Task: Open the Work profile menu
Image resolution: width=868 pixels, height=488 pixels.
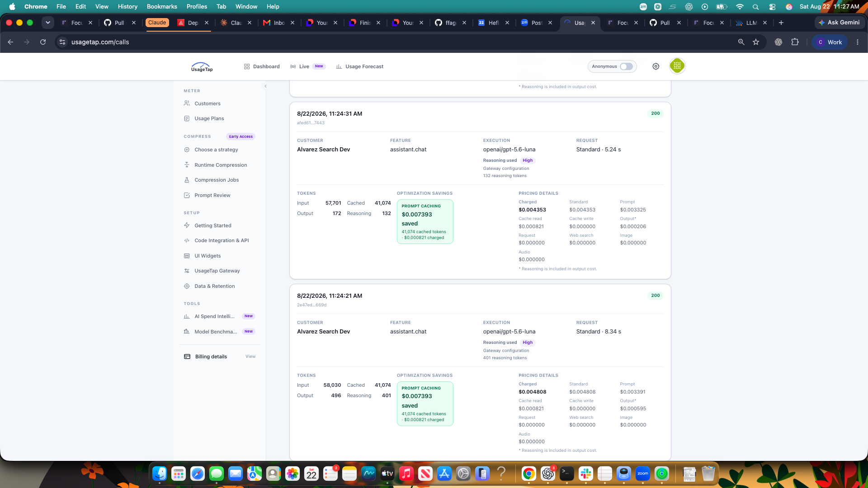Action: pyautogui.click(x=830, y=42)
